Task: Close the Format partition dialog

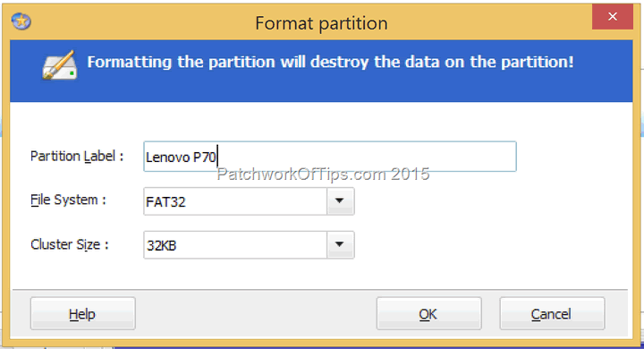Action: coord(613,16)
